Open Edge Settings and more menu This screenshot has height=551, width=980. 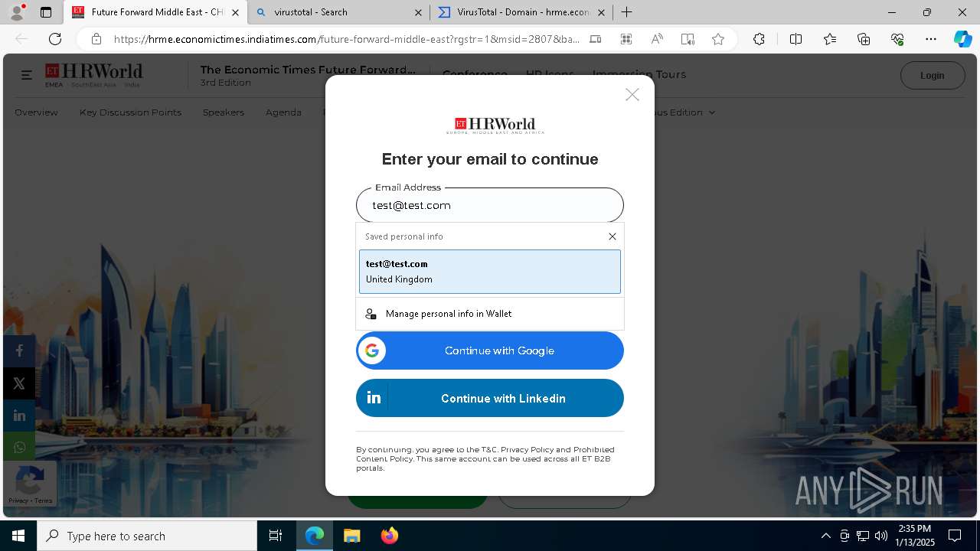(x=931, y=39)
